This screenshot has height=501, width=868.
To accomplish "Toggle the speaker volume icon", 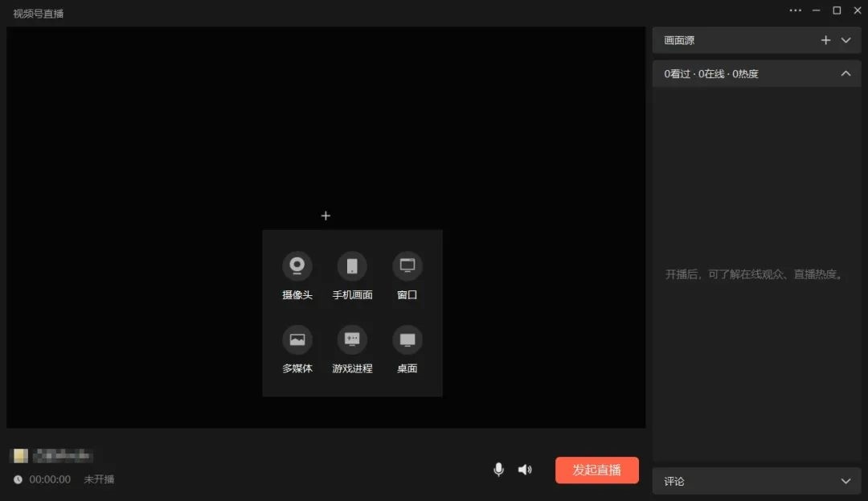I will coord(525,470).
